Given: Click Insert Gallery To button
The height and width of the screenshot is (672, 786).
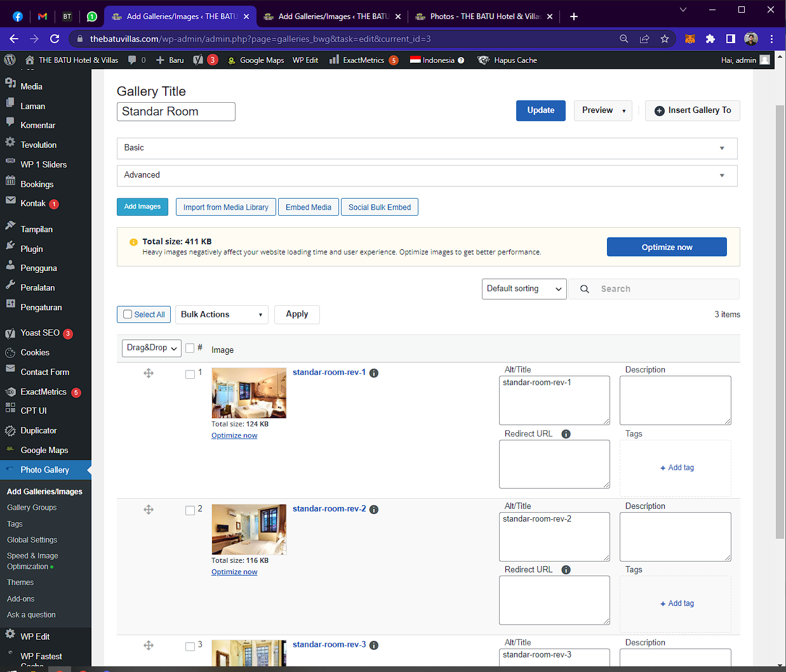Looking at the screenshot, I should click(x=693, y=110).
